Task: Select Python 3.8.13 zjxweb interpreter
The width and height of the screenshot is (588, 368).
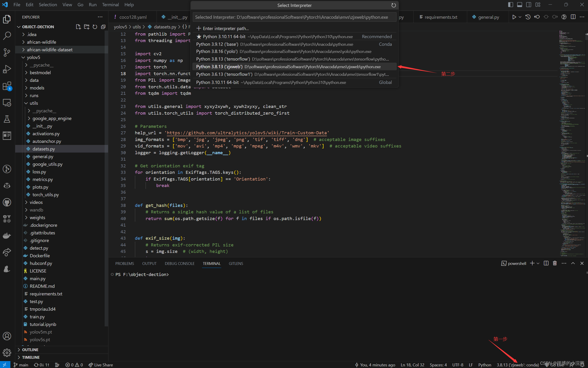Action: point(294,67)
